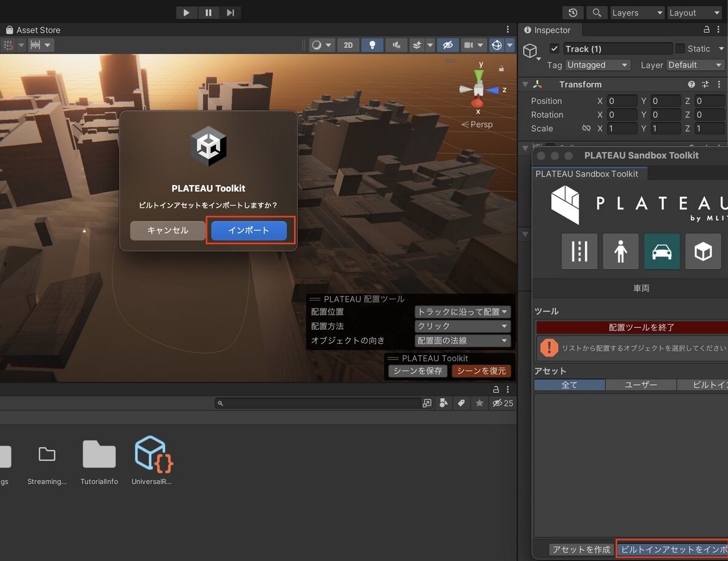Lock the Project panel padlock icon
728x561 pixels.
point(496,389)
